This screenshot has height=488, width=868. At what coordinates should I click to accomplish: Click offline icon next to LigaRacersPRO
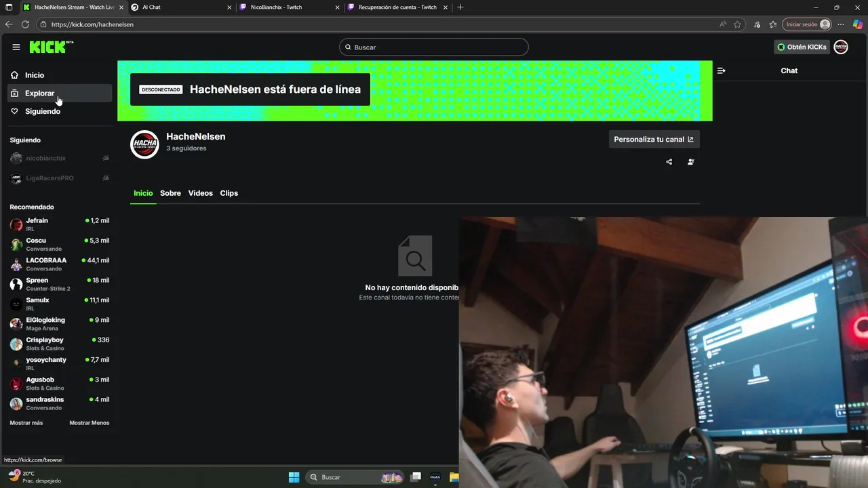tap(106, 178)
